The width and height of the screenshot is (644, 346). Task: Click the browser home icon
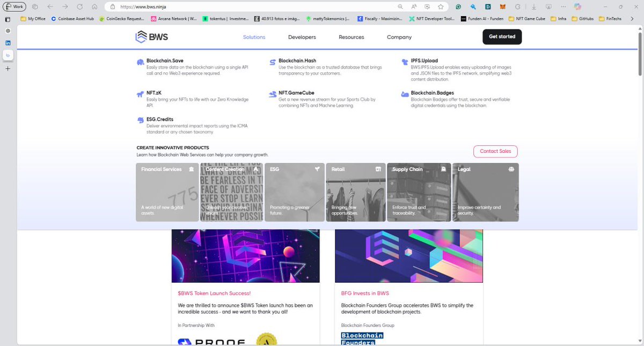click(94, 6)
